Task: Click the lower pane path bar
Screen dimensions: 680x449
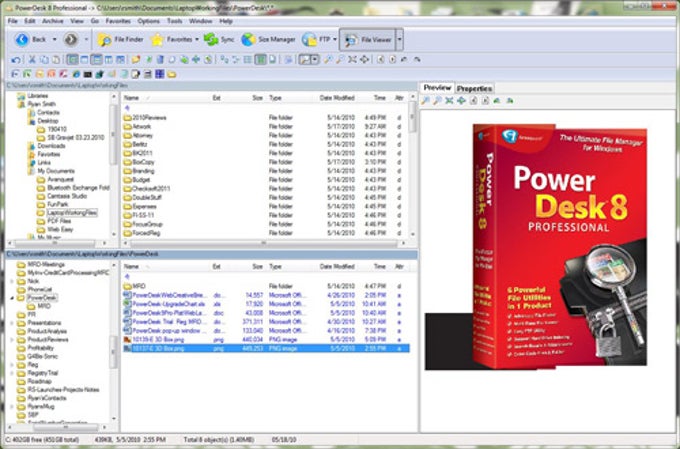Action: (x=212, y=254)
